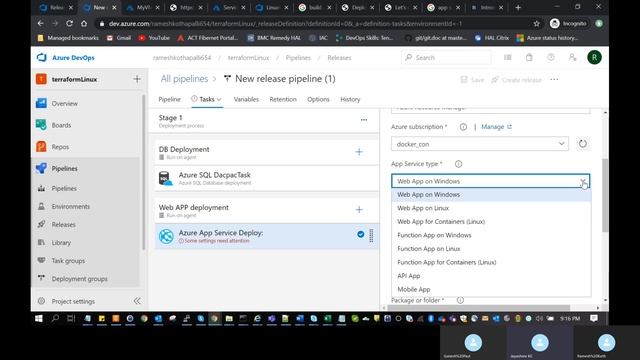Click terraformLinux breadcrumb link

click(248, 58)
